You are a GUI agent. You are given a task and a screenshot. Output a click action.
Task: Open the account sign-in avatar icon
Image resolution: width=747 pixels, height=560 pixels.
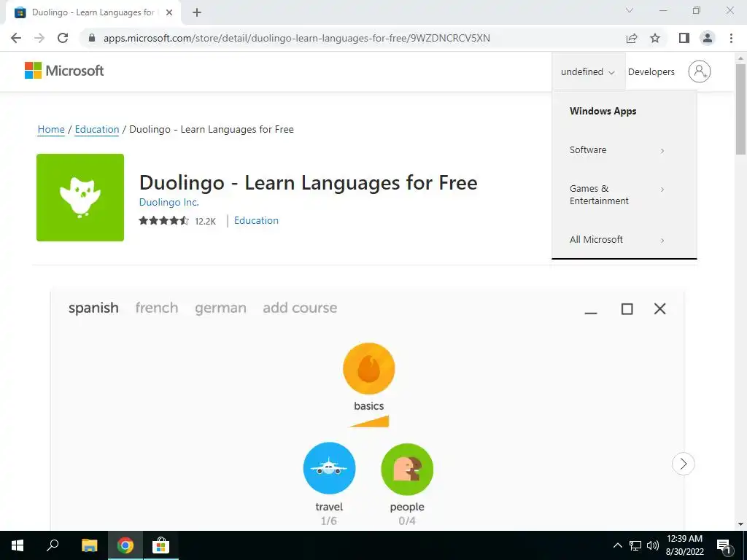point(699,71)
